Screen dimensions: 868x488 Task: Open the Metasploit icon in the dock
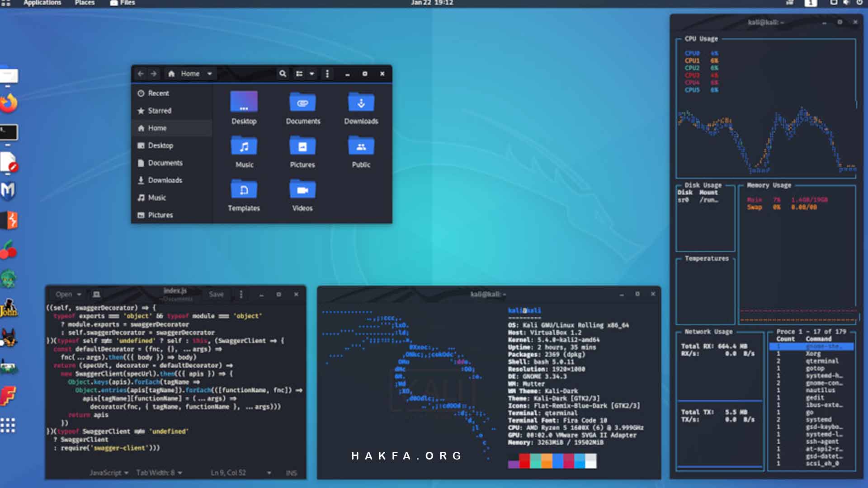pos(8,191)
